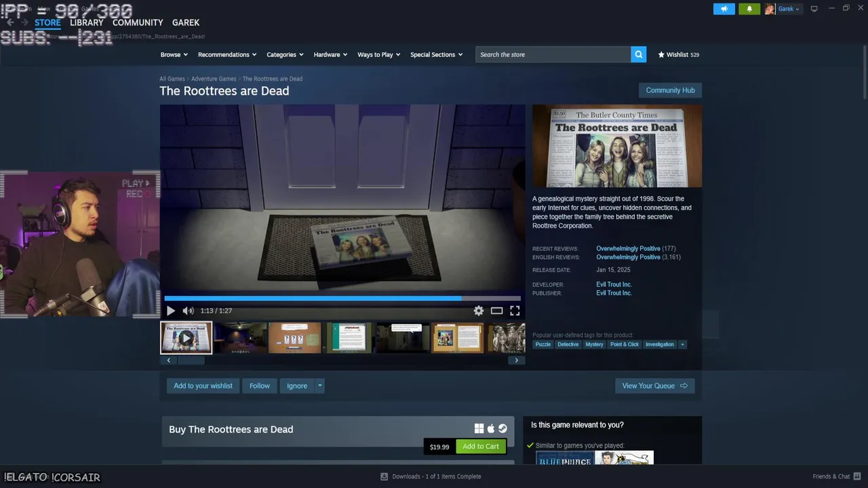The width and height of the screenshot is (868, 488).
Task: Open the Friends & Chat icon
Action: (x=857, y=476)
